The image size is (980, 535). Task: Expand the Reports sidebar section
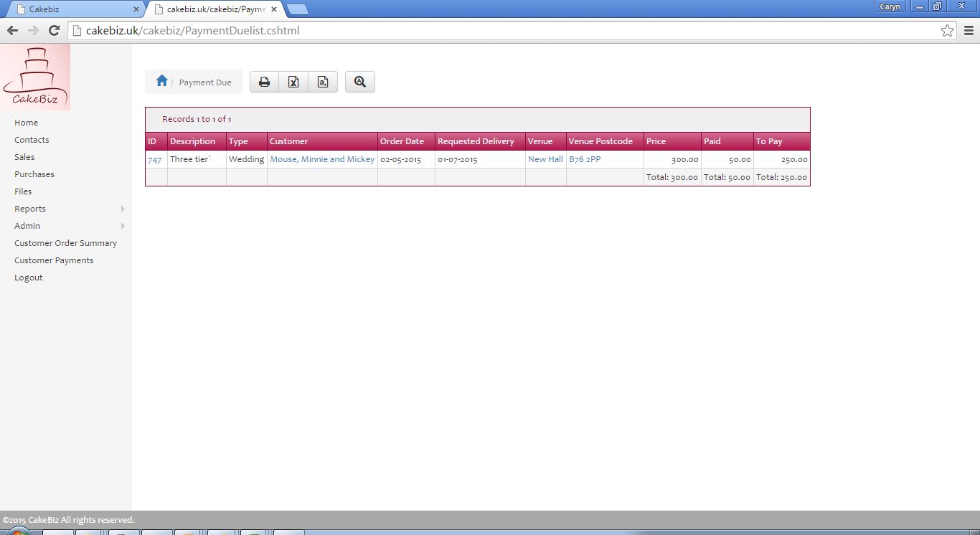(30, 208)
